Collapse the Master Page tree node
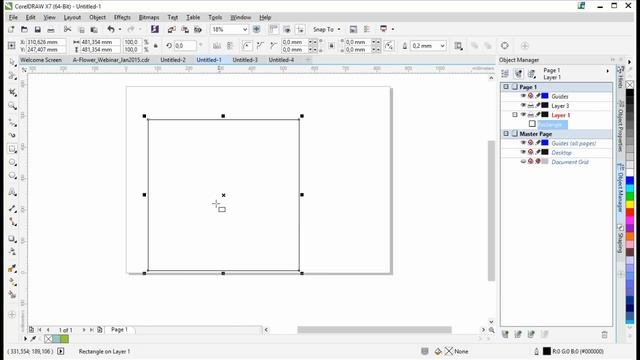640x360 pixels. click(x=506, y=133)
